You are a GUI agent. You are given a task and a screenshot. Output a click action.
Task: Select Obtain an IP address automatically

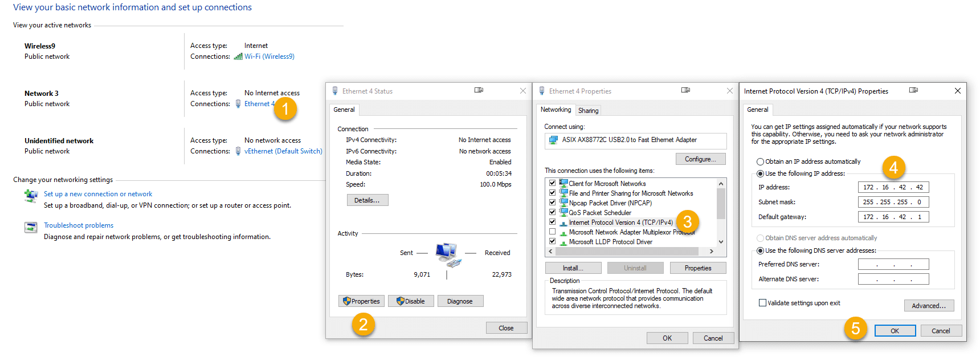(x=760, y=161)
